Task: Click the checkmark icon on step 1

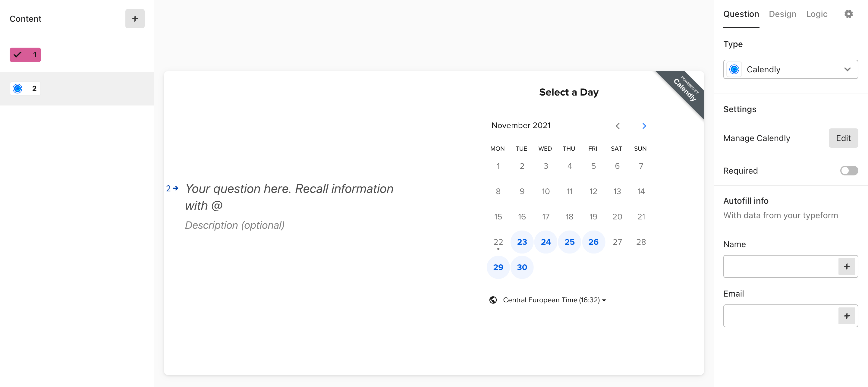Action: pos(17,54)
